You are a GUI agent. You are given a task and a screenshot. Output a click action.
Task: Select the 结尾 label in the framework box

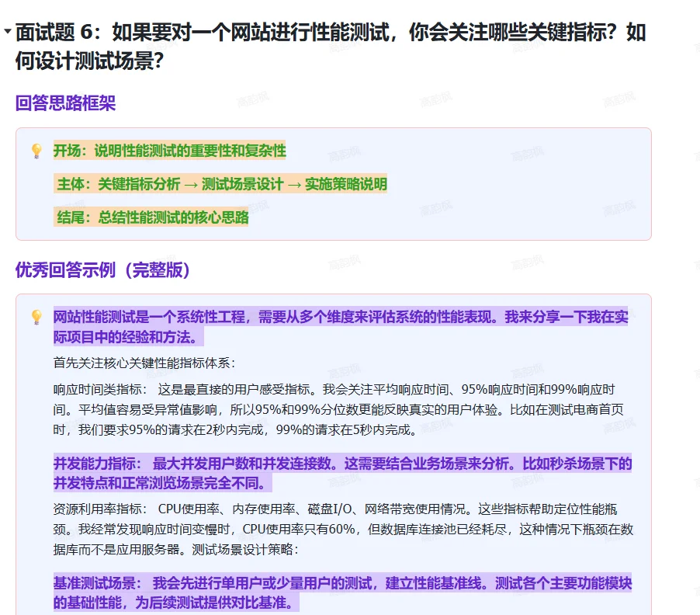[69, 217]
